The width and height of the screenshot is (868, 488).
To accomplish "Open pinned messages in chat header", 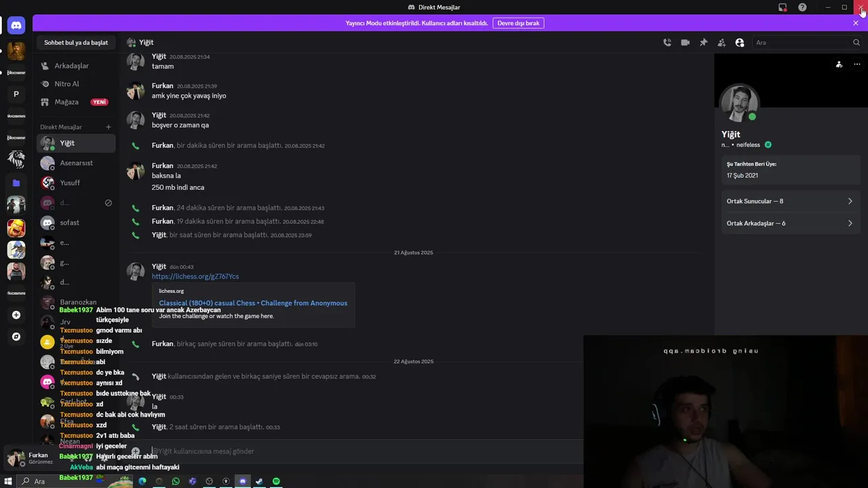I will (x=703, y=43).
